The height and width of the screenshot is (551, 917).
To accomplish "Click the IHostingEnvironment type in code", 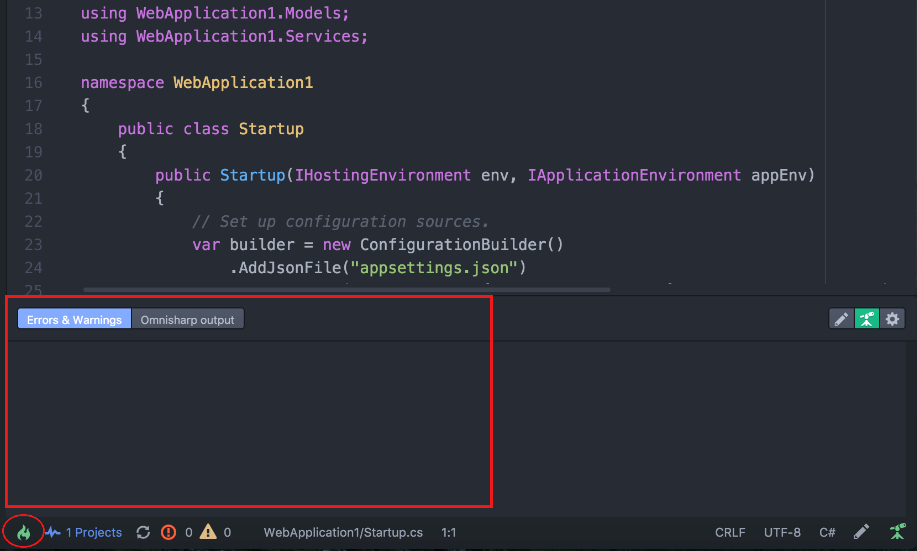I will [382, 175].
